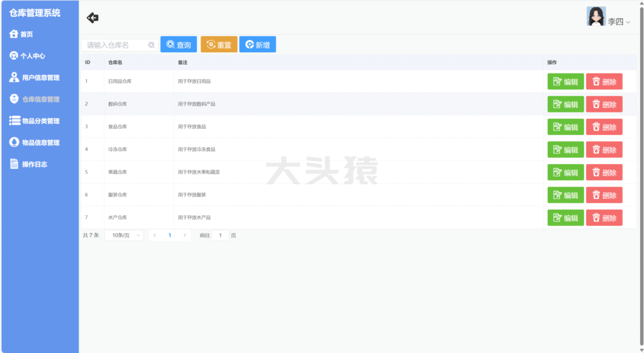Open 物品信息管理 sidebar item
This screenshot has width=644, height=353.
coord(35,143)
